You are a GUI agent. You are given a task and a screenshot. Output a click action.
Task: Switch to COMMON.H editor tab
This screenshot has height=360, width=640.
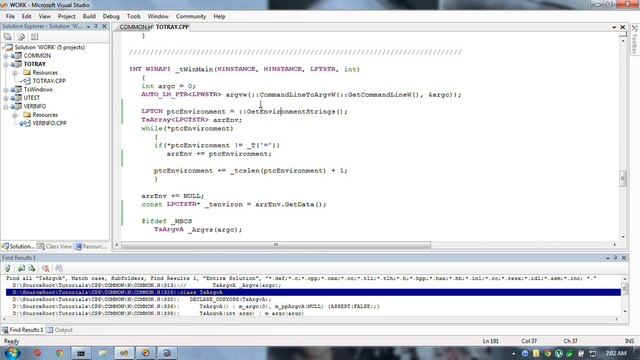(x=136, y=27)
